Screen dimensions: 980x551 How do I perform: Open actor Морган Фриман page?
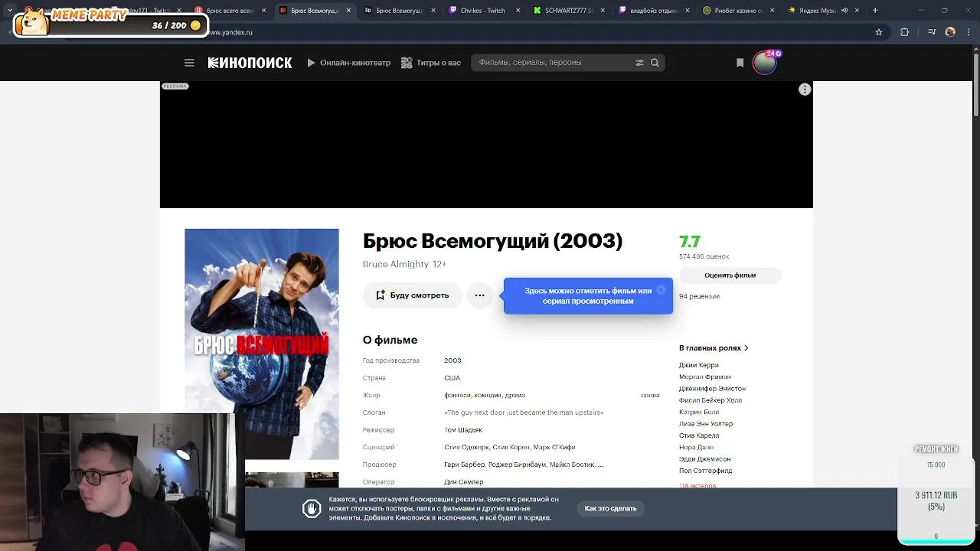coord(704,377)
